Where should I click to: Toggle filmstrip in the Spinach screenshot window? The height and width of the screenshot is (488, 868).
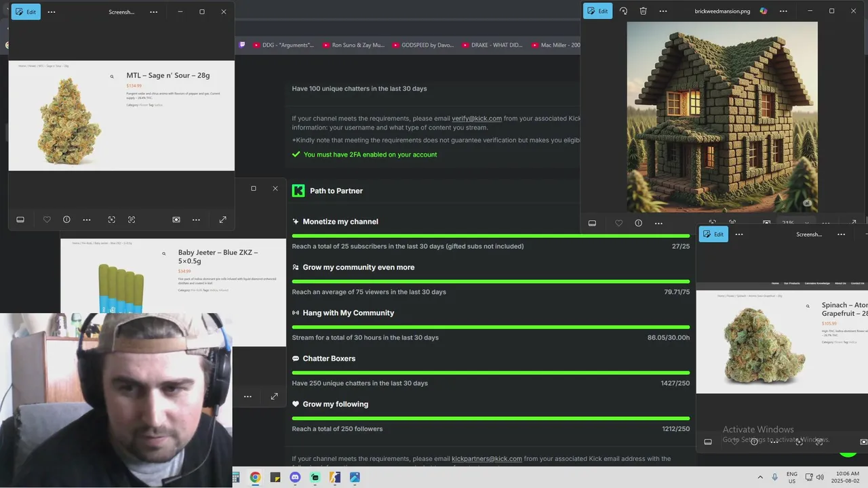[x=708, y=442]
